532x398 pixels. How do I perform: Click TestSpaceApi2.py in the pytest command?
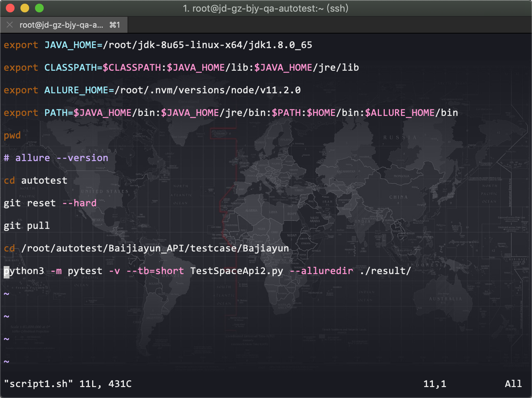coord(236,271)
